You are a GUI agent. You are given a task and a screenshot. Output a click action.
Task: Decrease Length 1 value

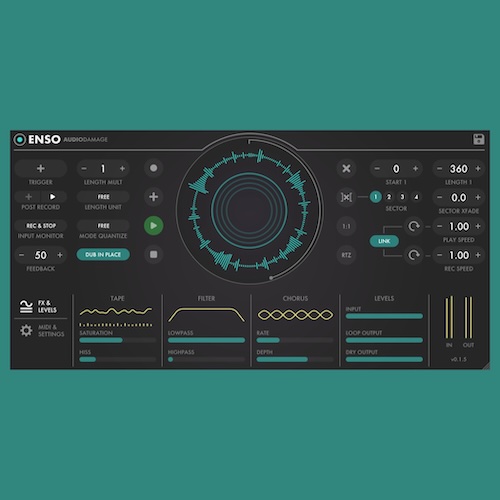click(440, 169)
